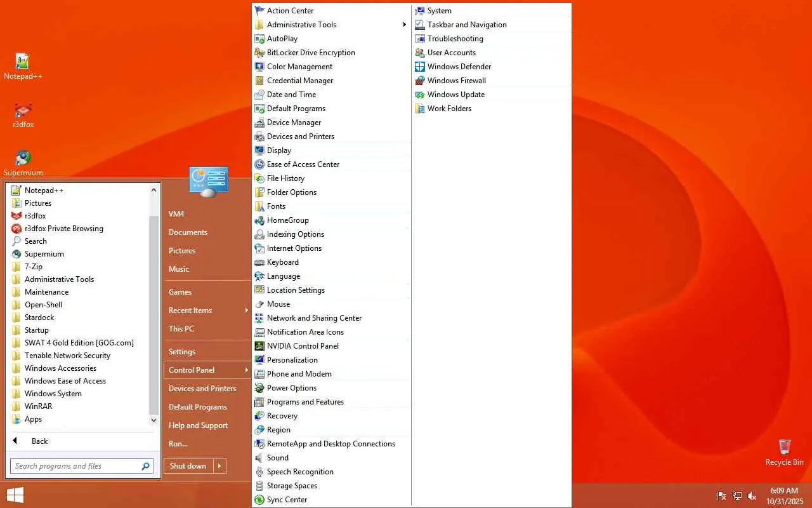
Task: Click the programs list scroll-up arrow
Action: point(154,190)
